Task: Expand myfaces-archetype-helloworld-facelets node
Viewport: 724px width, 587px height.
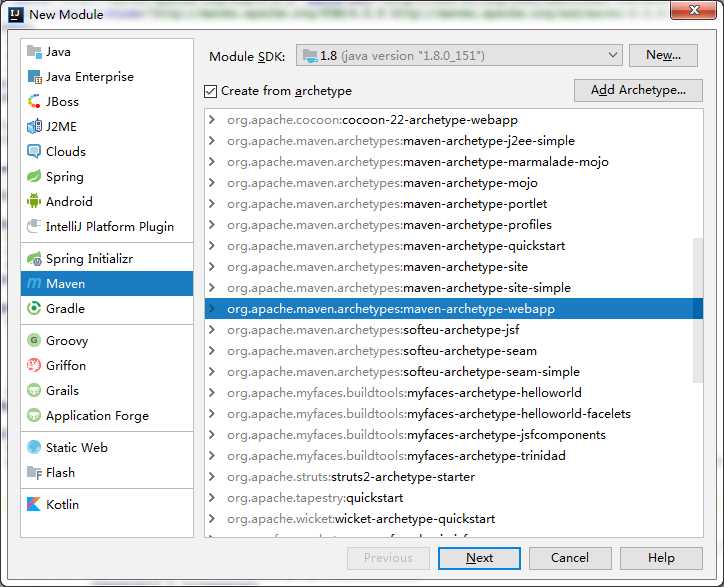Action: click(212, 413)
